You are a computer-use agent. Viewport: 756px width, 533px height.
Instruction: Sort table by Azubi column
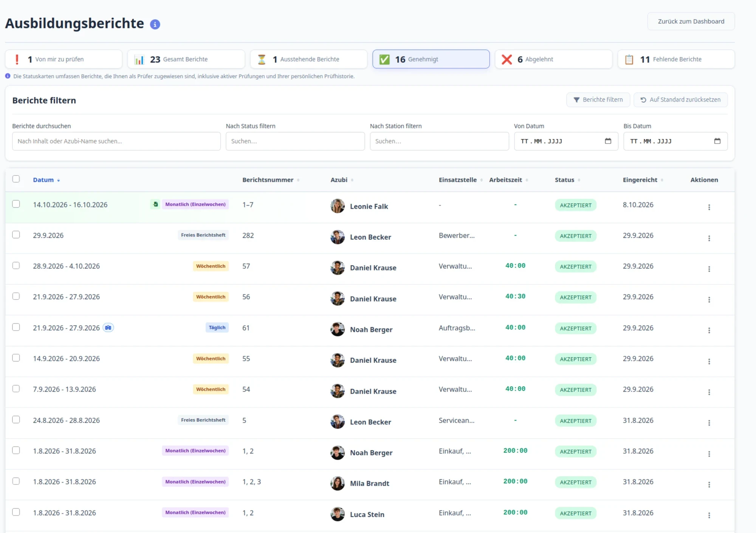click(342, 180)
